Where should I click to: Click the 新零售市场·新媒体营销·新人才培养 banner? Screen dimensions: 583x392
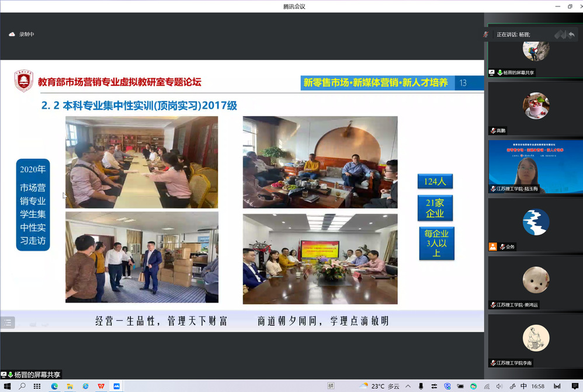coord(377,83)
